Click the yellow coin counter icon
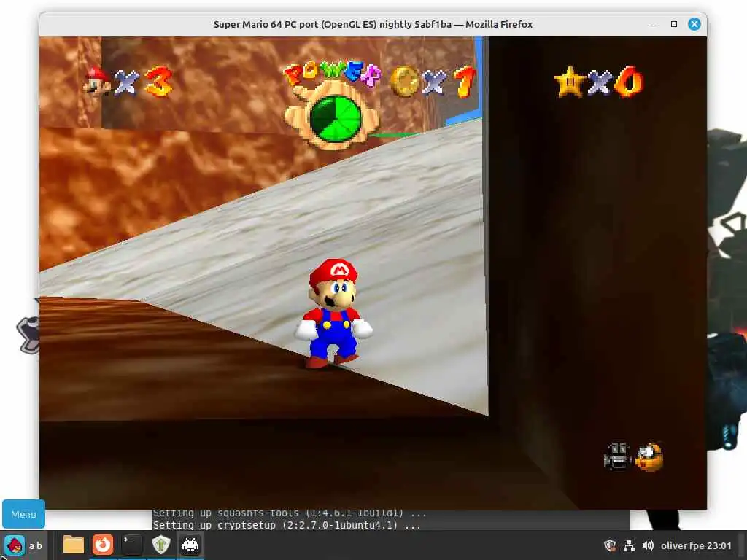747x560 pixels. tap(404, 82)
